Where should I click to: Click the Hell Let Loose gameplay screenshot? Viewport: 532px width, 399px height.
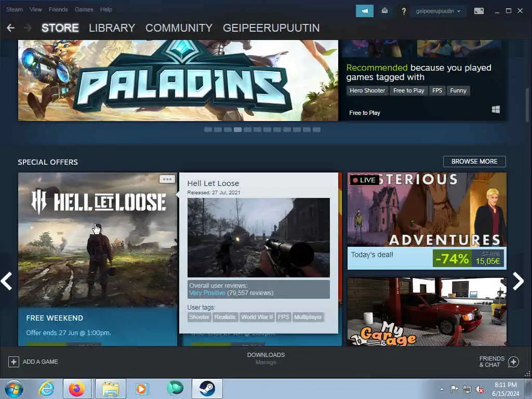(x=259, y=237)
